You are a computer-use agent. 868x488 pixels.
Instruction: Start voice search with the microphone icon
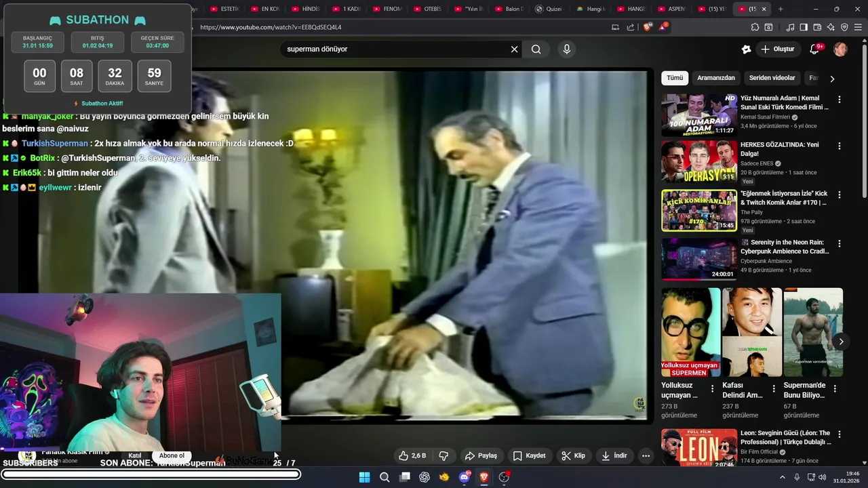567,49
